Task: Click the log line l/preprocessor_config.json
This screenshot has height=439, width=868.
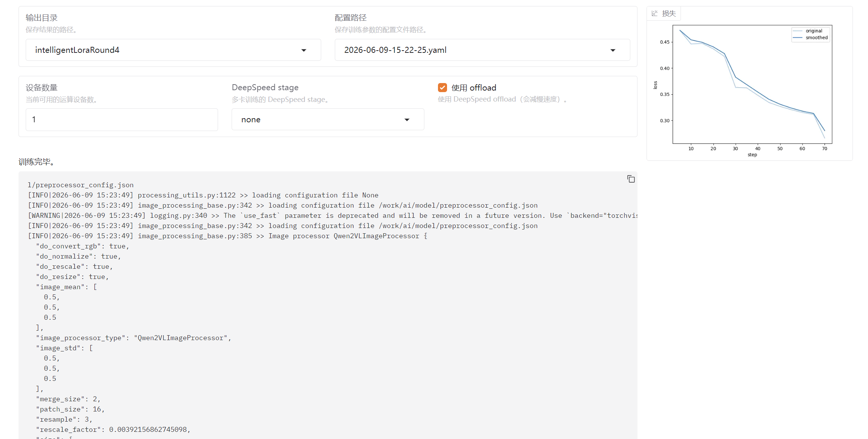Action: click(x=80, y=185)
